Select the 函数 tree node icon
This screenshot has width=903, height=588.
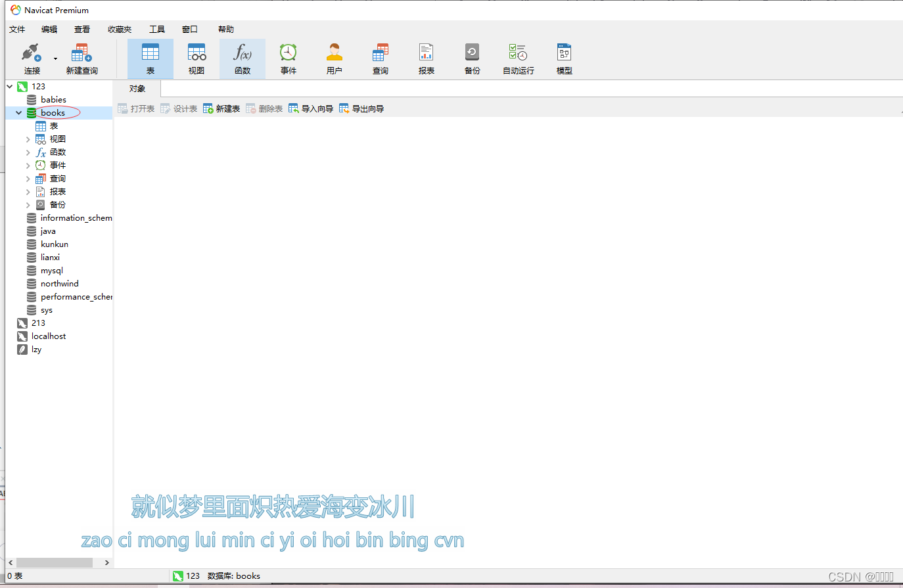click(41, 152)
